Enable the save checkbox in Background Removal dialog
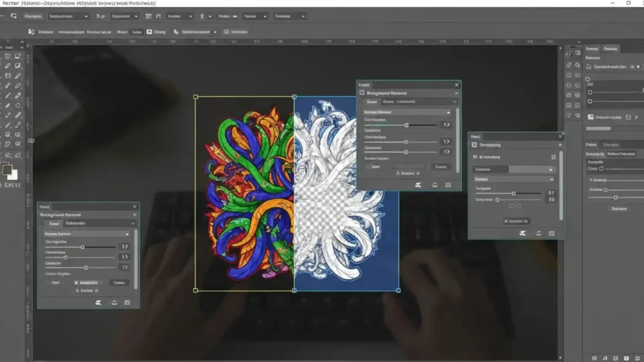 [x=367, y=167]
